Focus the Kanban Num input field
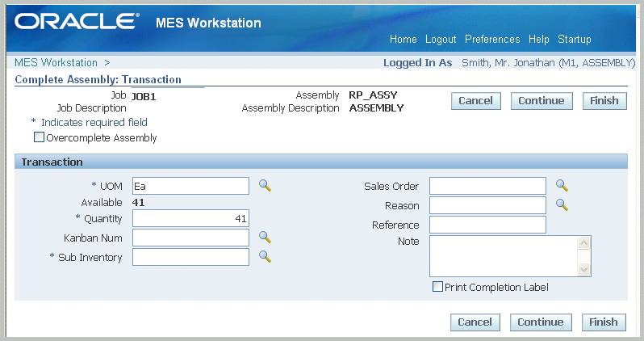Viewport: 644px width, 341px height. [190, 238]
